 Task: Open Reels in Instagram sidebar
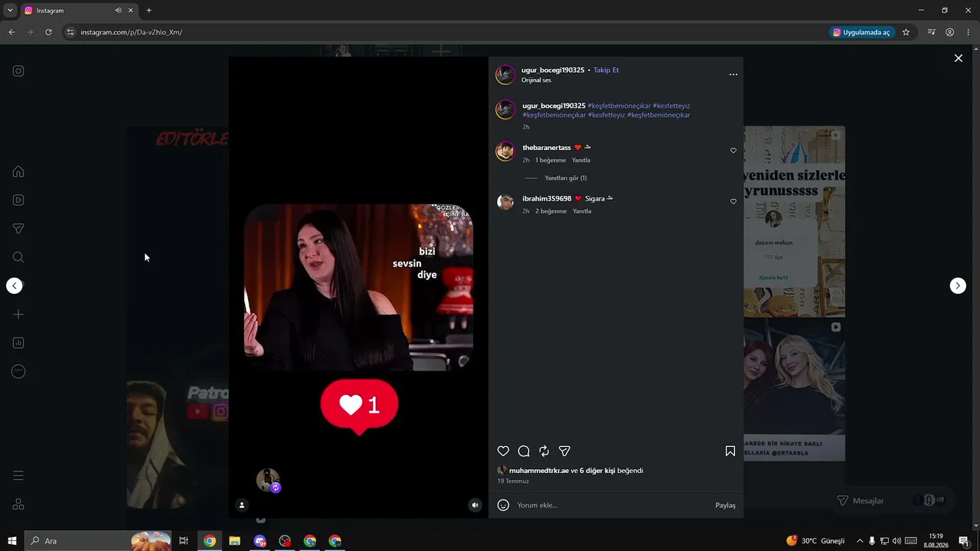point(18,201)
